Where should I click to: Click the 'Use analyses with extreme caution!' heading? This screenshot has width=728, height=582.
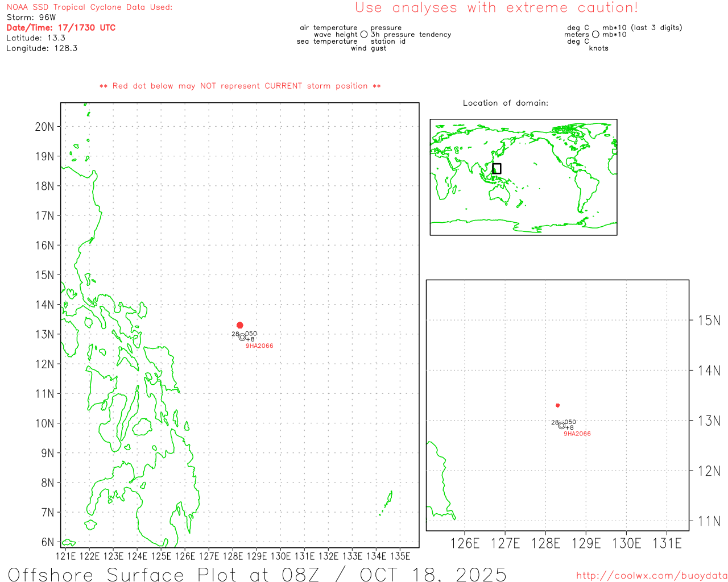pyautogui.click(x=497, y=8)
